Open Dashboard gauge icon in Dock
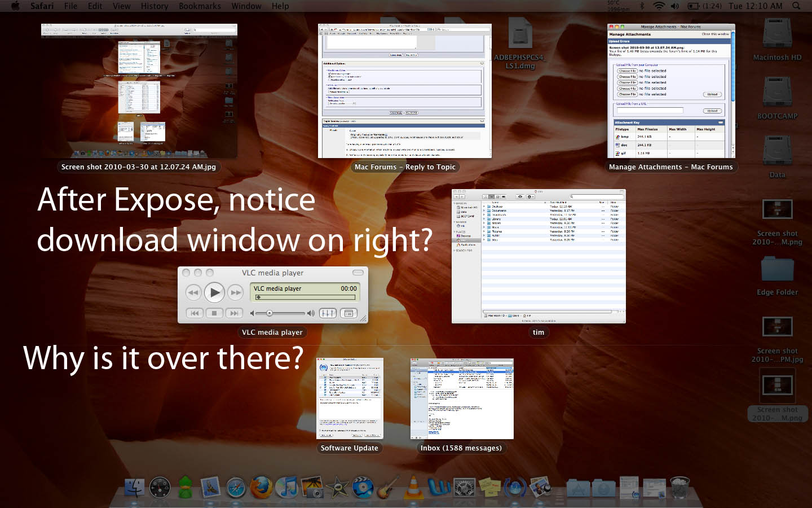 pyautogui.click(x=160, y=488)
